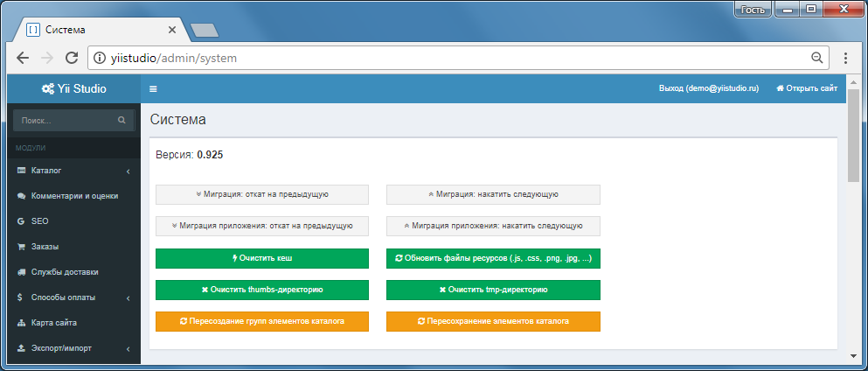Open the SEO module

click(x=74, y=221)
